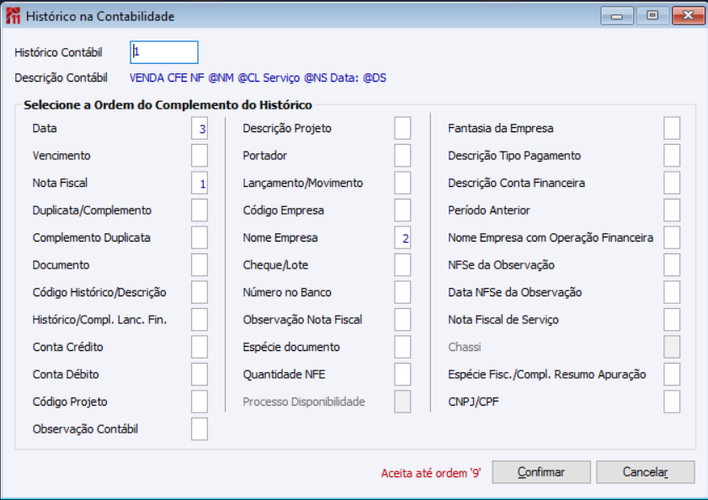Select the Portador order box
708x500 pixels.
click(402, 156)
